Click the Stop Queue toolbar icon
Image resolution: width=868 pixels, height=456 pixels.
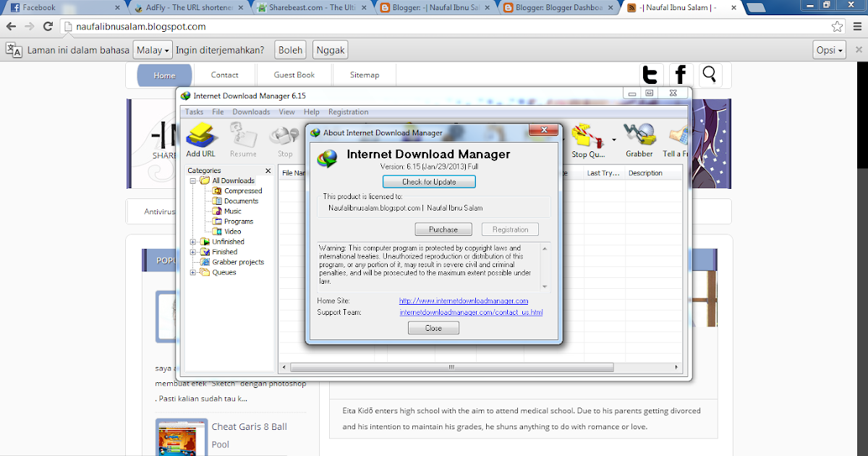click(x=588, y=140)
